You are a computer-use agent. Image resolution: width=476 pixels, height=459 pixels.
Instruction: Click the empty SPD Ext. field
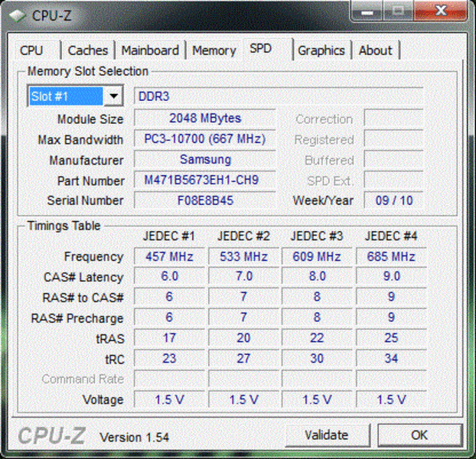393,181
